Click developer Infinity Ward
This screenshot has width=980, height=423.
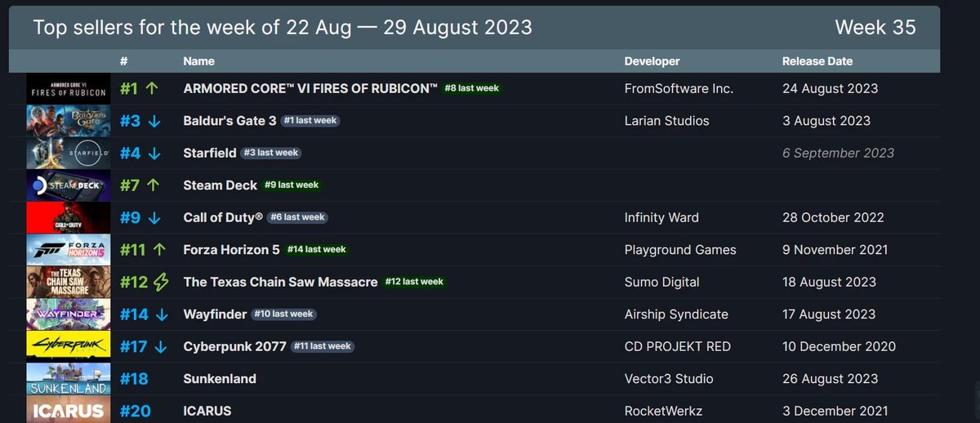tap(662, 217)
